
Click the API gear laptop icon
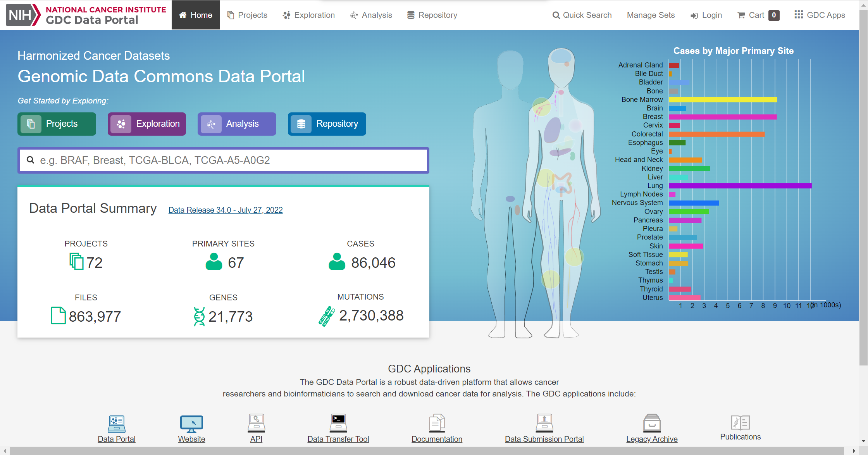256,423
